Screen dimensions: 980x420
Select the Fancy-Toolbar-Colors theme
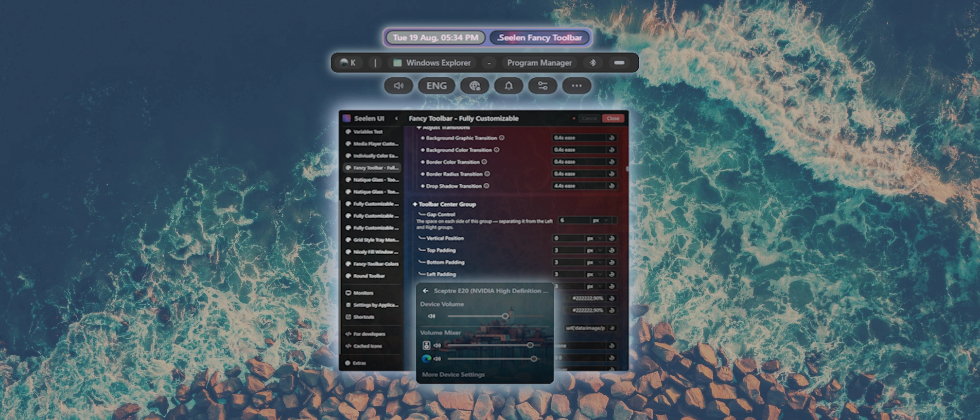pos(372,264)
